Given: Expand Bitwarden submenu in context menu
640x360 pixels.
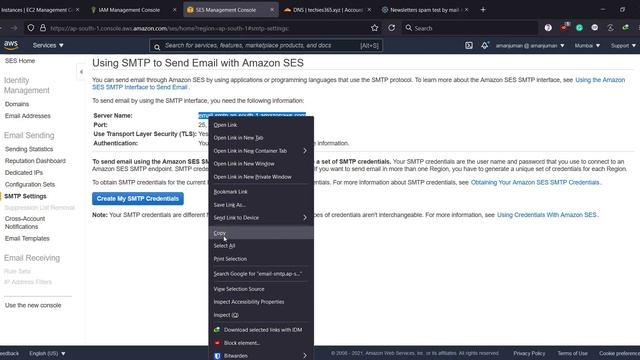Looking at the screenshot, I should [x=261, y=356].
